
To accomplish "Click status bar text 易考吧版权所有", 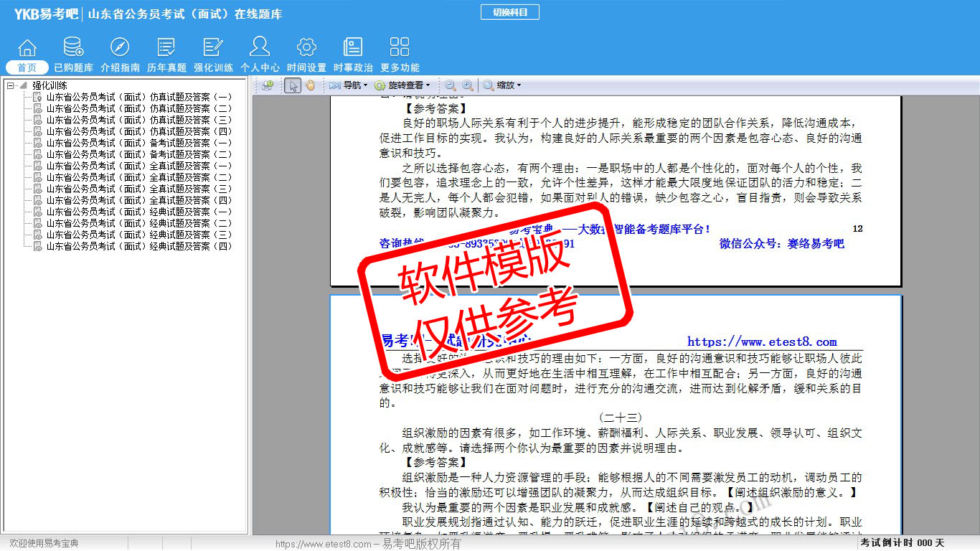I will point(421,544).
